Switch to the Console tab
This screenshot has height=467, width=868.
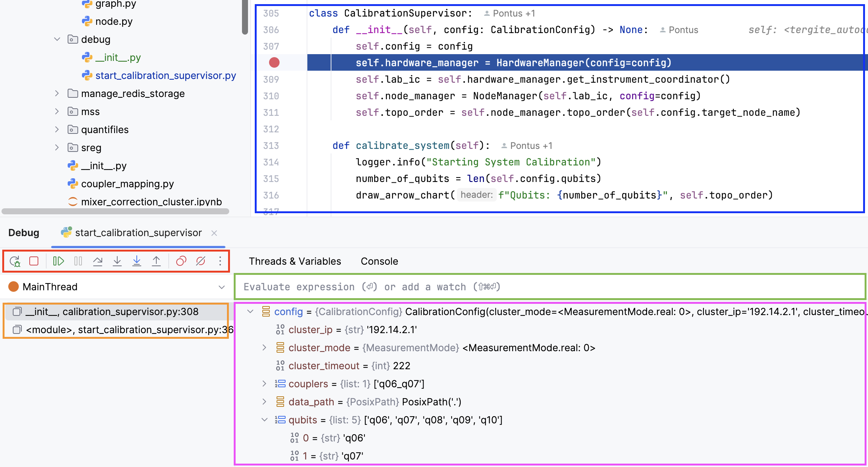379,261
